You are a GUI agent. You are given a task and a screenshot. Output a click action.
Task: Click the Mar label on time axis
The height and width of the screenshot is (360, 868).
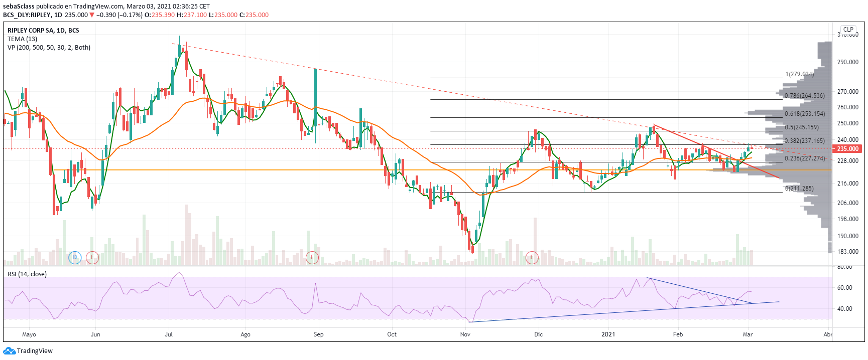click(x=748, y=334)
